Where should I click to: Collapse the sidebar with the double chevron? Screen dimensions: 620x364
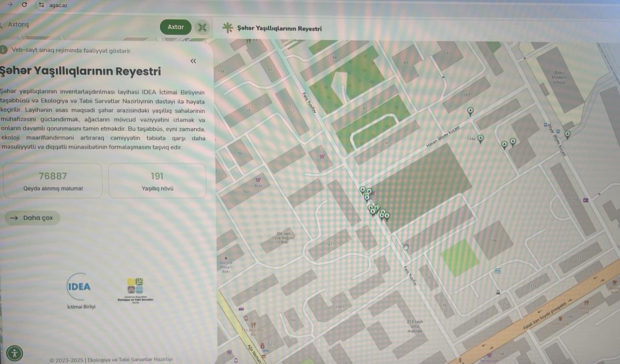[x=193, y=61]
